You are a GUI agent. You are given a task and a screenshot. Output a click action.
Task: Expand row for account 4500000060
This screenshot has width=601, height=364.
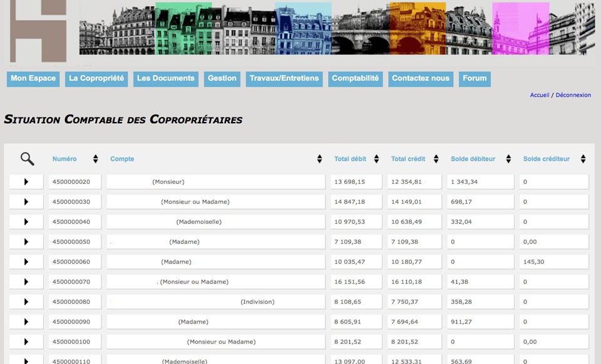[x=26, y=262]
